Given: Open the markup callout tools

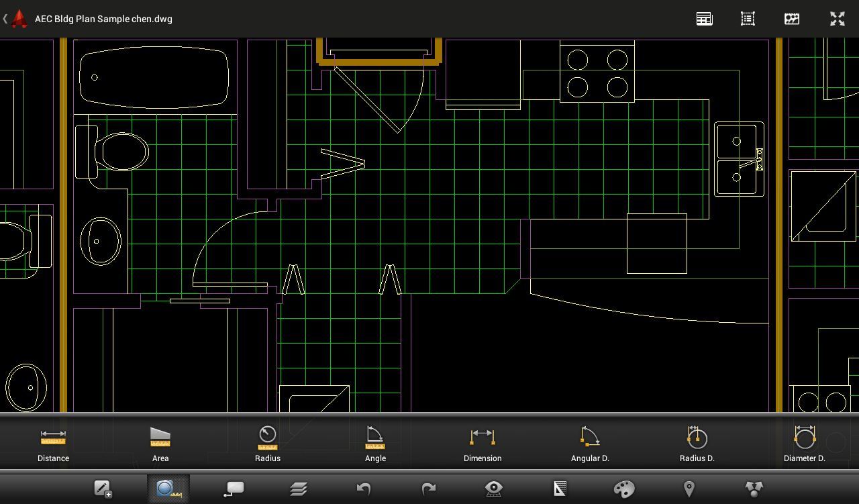Looking at the screenshot, I should (x=234, y=489).
